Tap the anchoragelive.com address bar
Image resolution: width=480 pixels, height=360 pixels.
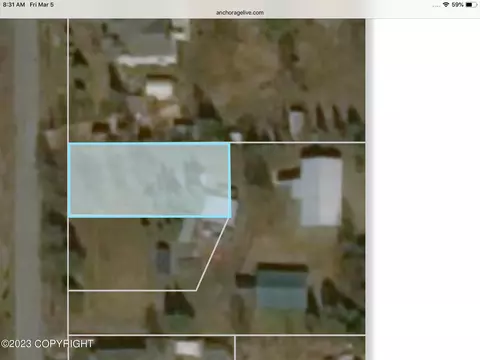240,13
